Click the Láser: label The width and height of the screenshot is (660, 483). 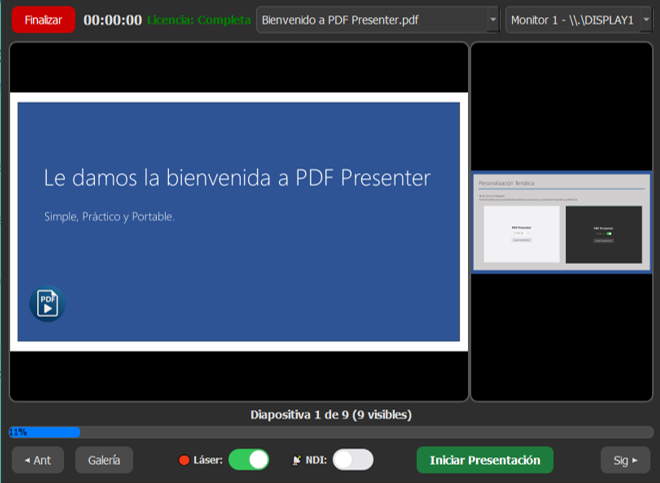click(x=208, y=460)
